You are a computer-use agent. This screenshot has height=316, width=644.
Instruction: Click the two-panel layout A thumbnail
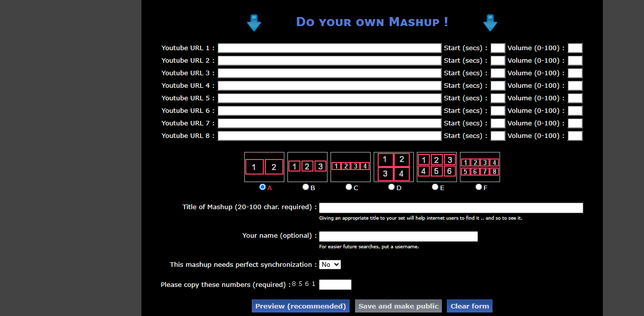(264, 167)
